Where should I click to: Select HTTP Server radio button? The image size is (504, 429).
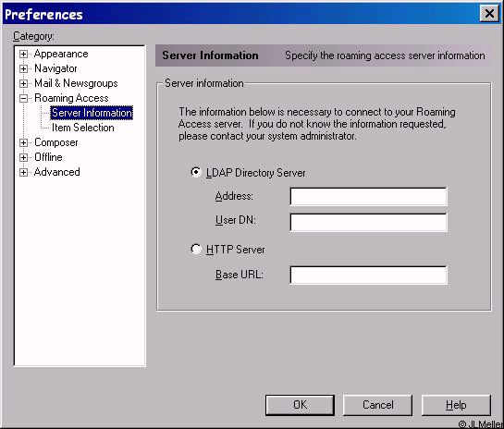(x=196, y=249)
